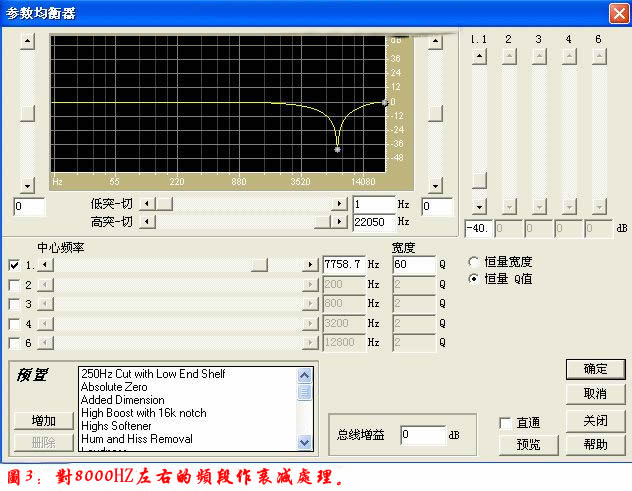Enable band 4 checkbox
Screen dimensions: 632x491
tap(14, 324)
